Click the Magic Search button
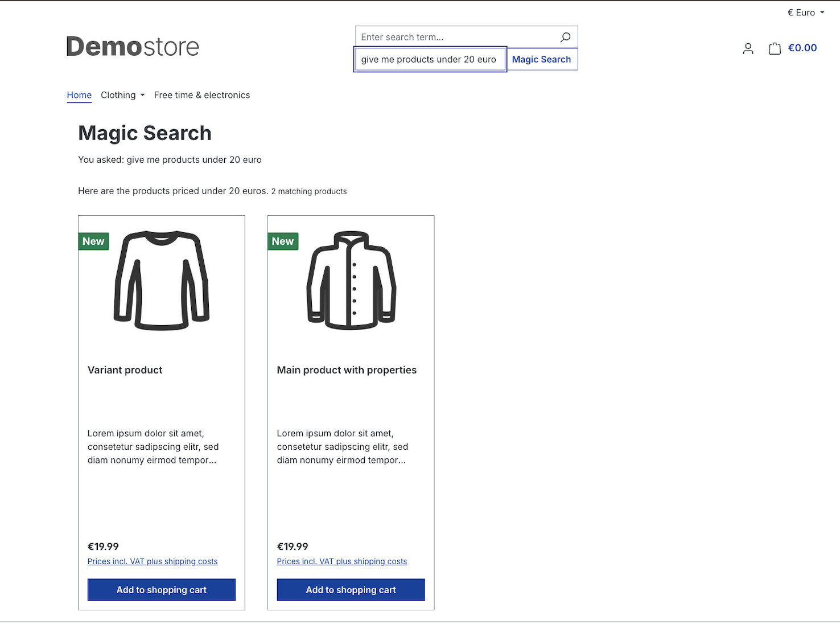The height and width of the screenshot is (624, 840). pyautogui.click(x=541, y=59)
